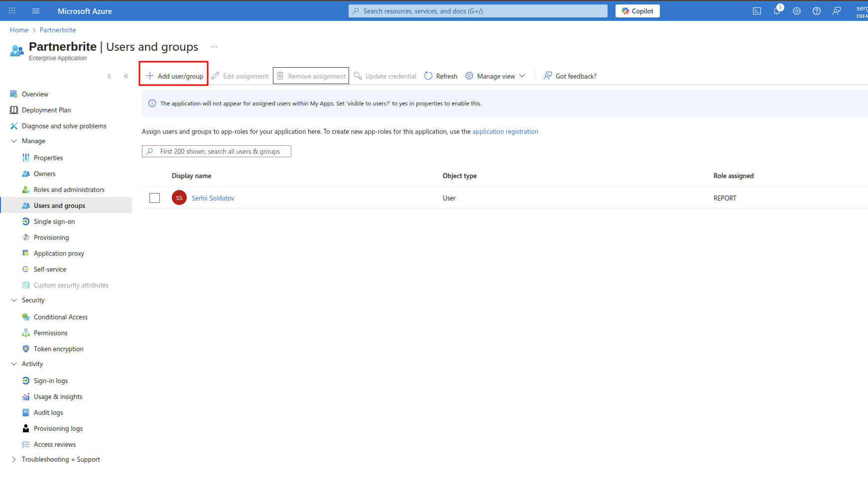Screen dimensions: 868x497
Task: Open the top bar feedback icon
Action: [x=837, y=11]
